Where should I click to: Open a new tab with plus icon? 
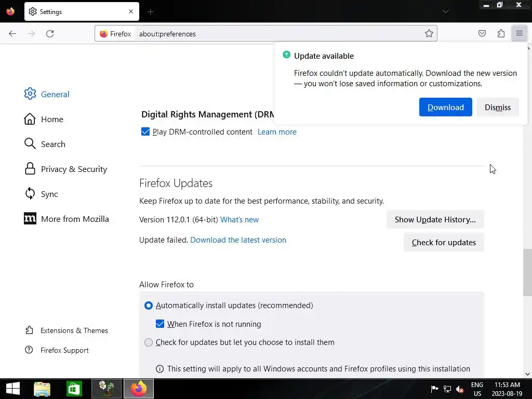[150, 12]
